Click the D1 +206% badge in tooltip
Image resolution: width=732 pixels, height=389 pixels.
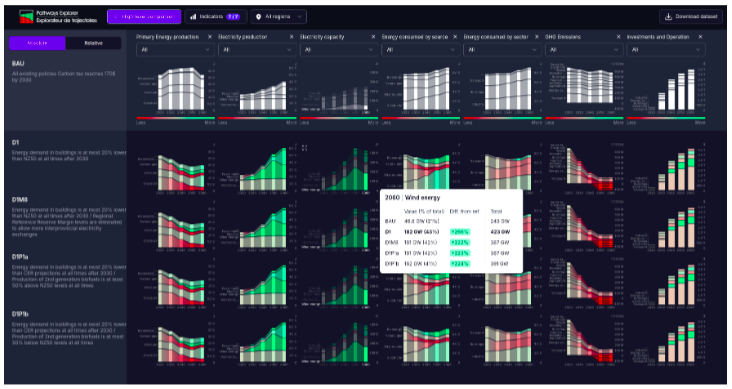(460, 232)
